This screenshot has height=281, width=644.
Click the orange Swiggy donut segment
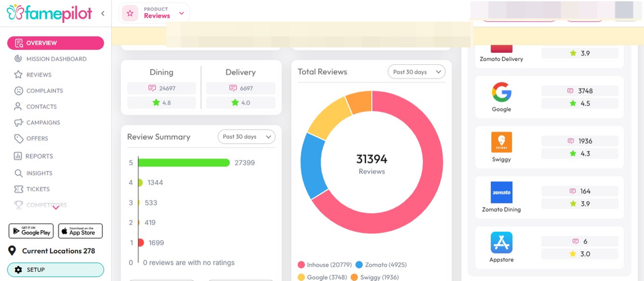coord(360,101)
